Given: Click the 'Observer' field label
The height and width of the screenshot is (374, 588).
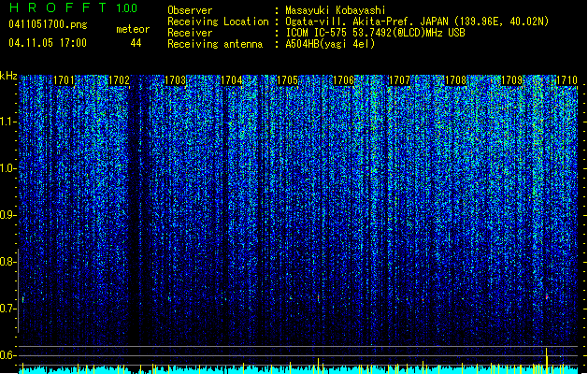Looking at the screenshot, I should tap(190, 10).
